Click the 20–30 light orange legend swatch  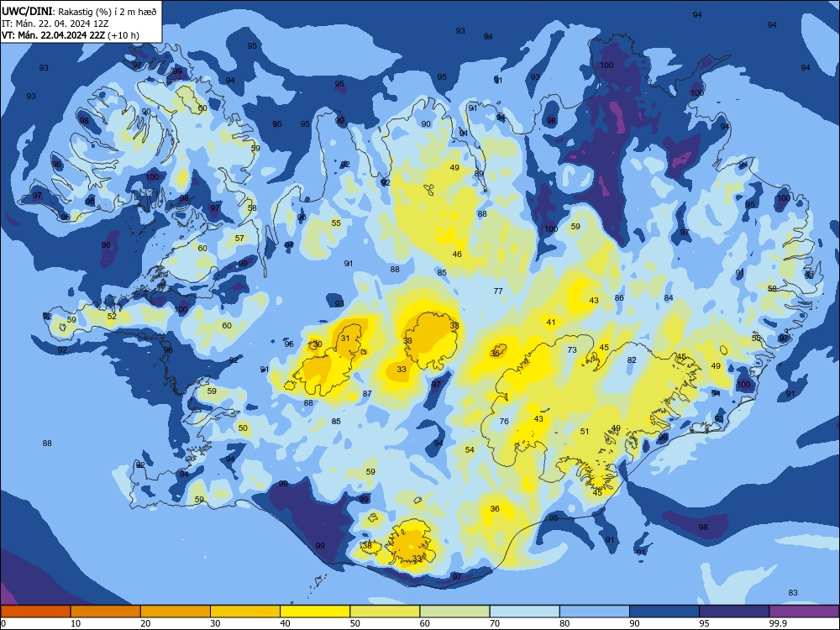176,612
